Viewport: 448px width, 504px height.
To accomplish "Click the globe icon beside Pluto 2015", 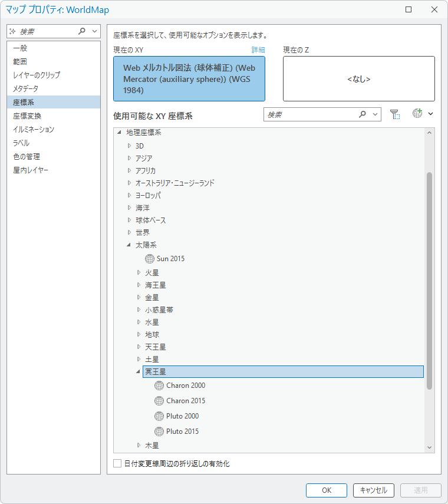I will click(x=159, y=431).
